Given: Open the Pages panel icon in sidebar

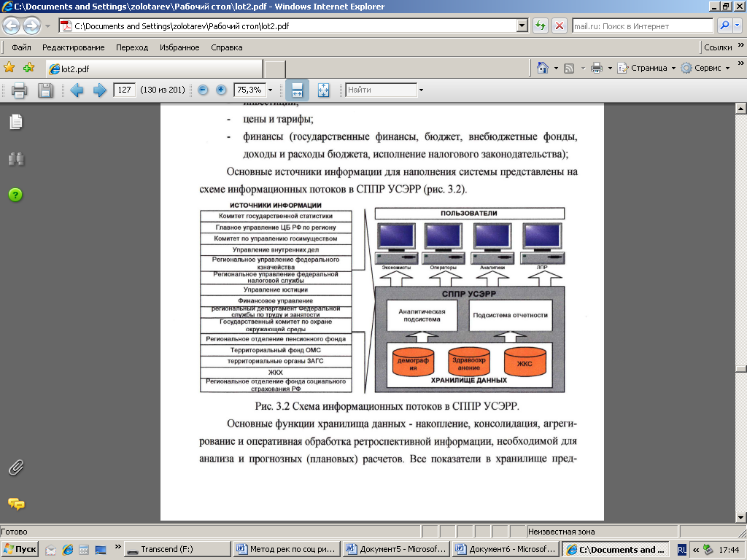Looking at the screenshot, I should tap(16, 122).
